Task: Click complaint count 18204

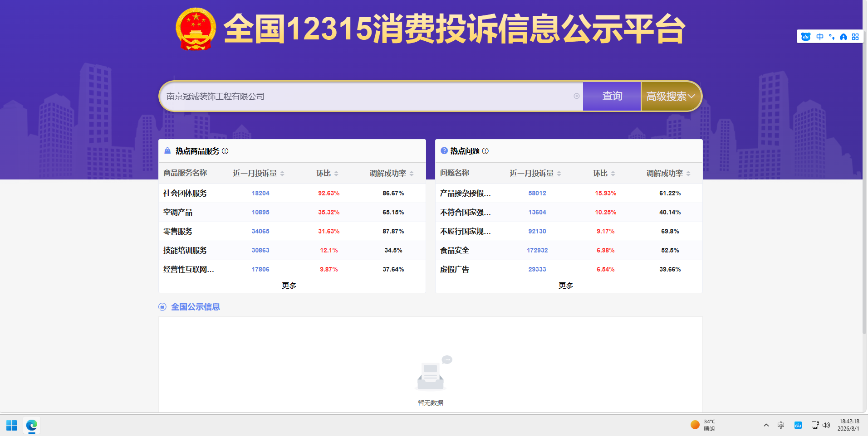Action: (x=260, y=193)
